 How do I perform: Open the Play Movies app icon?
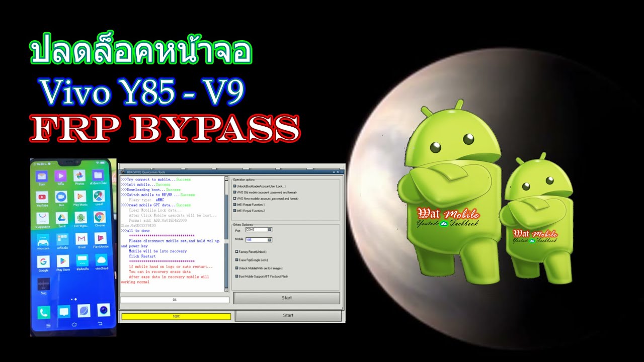(x=101, y=239)
